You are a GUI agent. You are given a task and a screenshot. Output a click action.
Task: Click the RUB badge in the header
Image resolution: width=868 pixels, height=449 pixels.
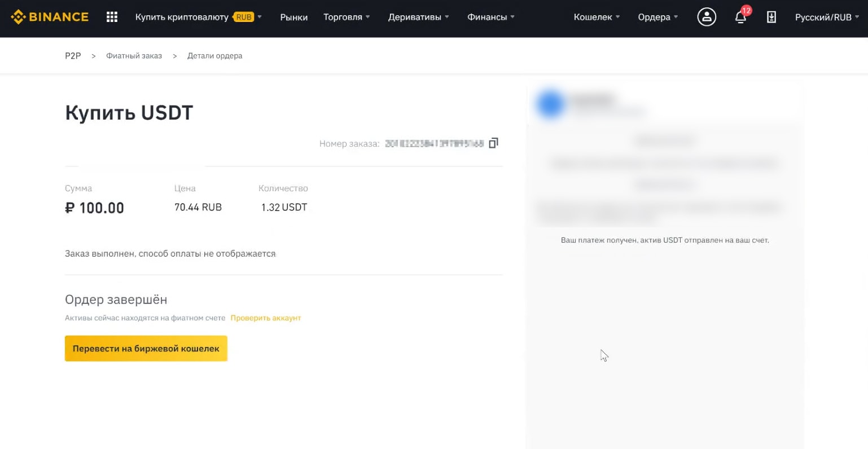(244, 17)
